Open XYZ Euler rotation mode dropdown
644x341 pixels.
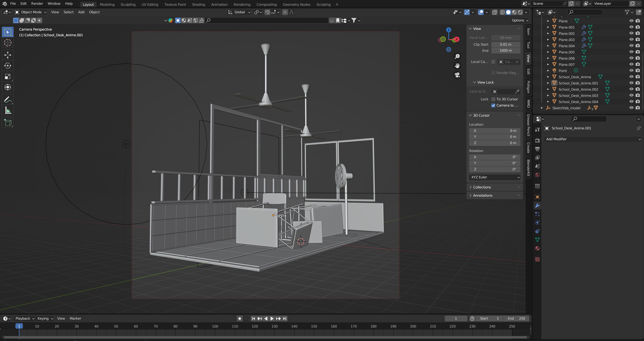point(494,177)
